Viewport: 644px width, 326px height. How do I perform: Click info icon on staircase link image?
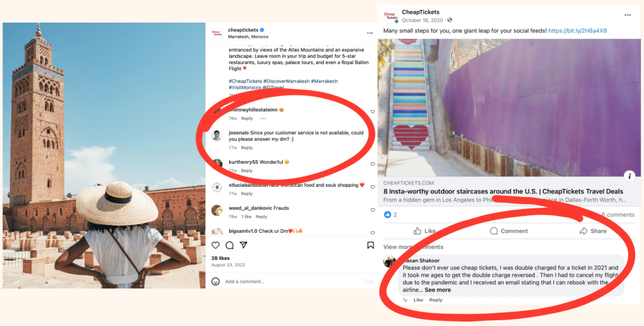[630, 176]
